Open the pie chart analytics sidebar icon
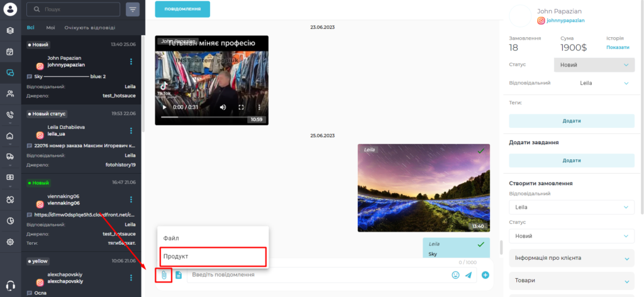The height and width of the screenshot is (297, 644). pos(10,221)
